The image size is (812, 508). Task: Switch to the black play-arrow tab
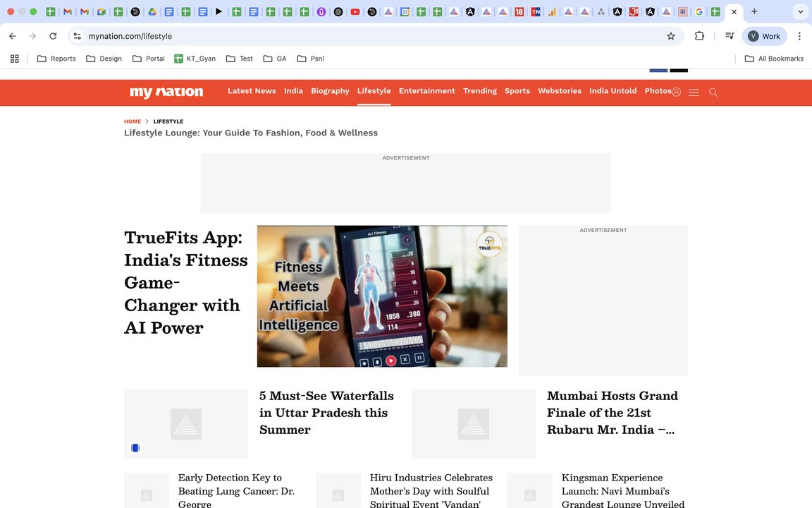click(x=219, y=11)
